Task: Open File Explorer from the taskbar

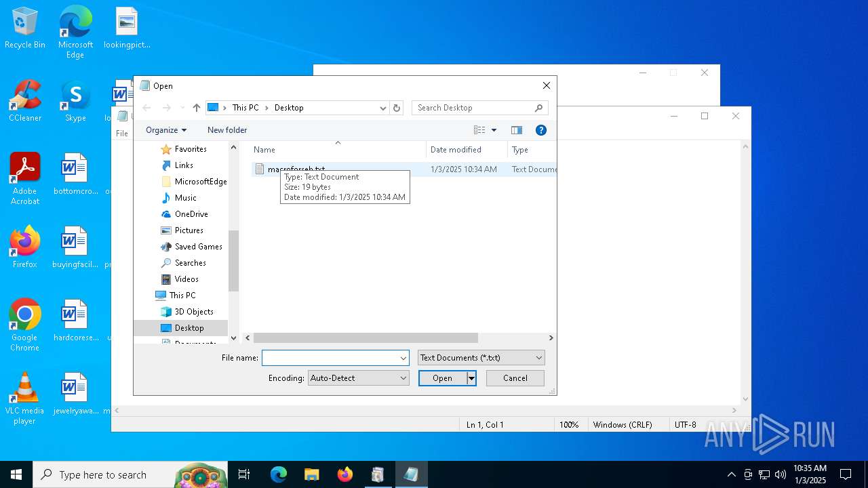Action: click(x=311, y=474)
